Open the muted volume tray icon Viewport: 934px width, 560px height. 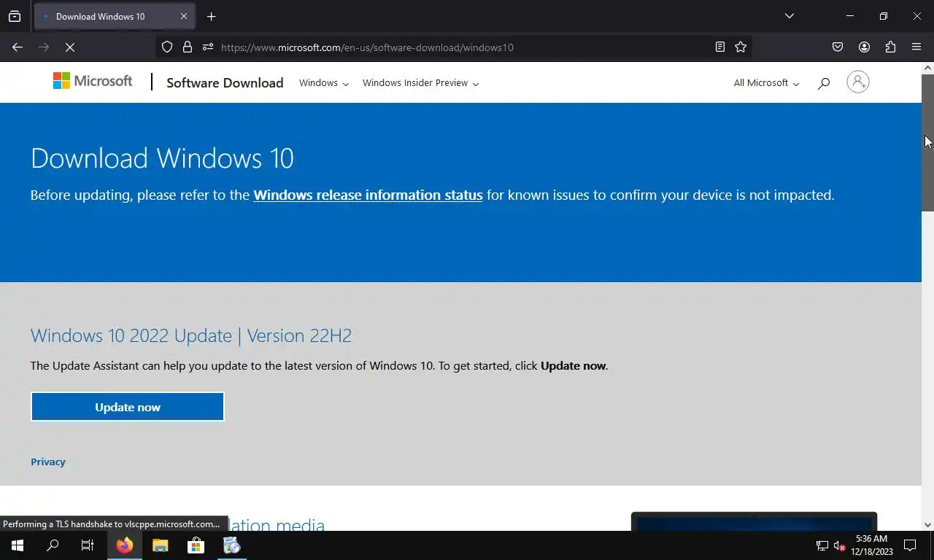tap(840, 545)
